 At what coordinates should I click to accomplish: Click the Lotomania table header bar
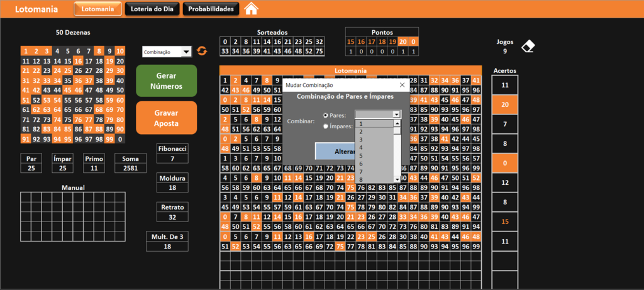point(350,70)
